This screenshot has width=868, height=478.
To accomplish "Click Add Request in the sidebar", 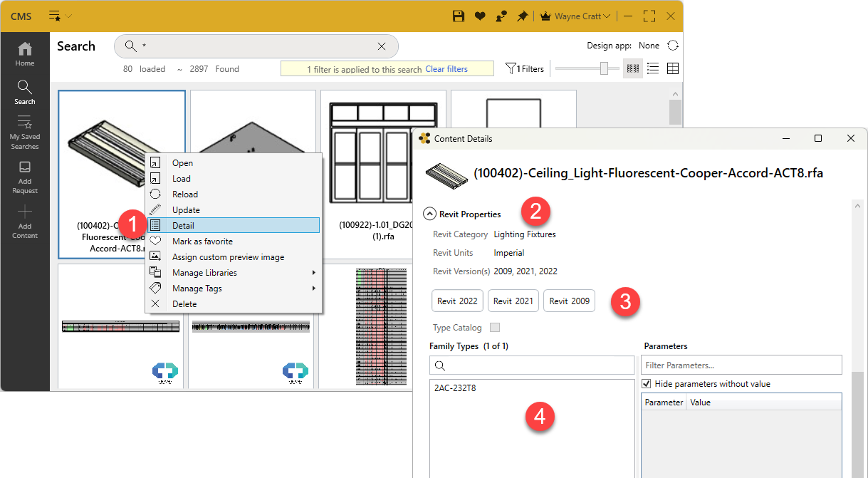I will 25,177.
